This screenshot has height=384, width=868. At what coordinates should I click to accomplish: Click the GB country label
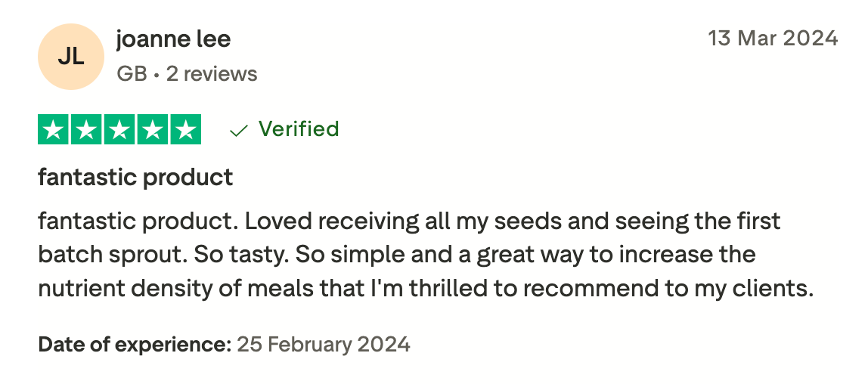coord(132,74)
